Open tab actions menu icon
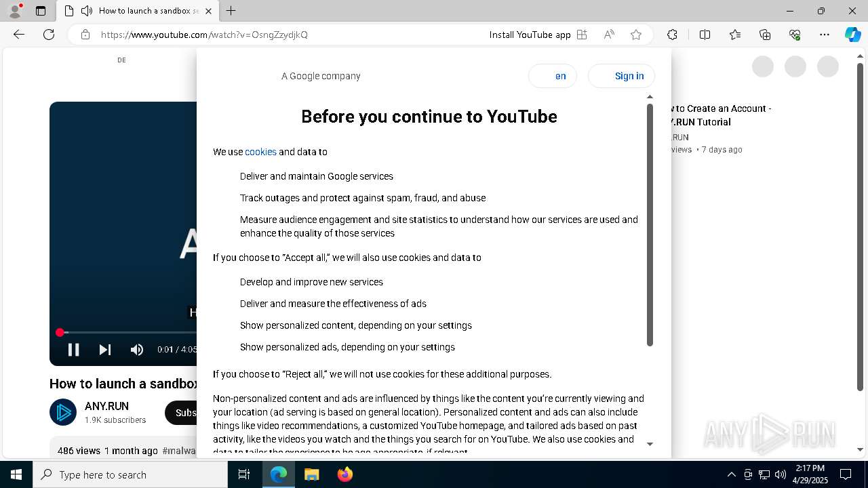This screenshot has width=868, height=488. point(41,11)
